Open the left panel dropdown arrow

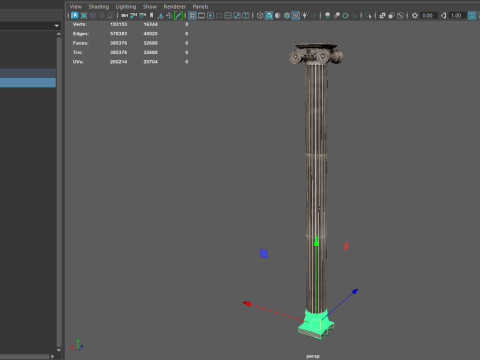pyautogui.click(x=56, y=26)
